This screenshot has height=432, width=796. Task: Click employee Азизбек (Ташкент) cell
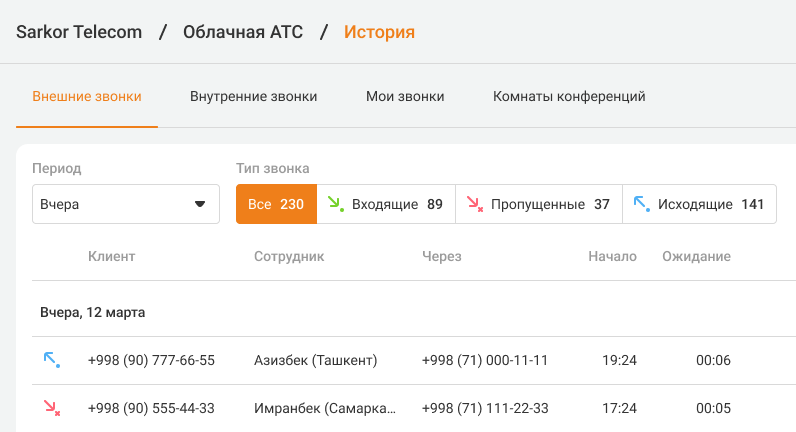point(315,360)
